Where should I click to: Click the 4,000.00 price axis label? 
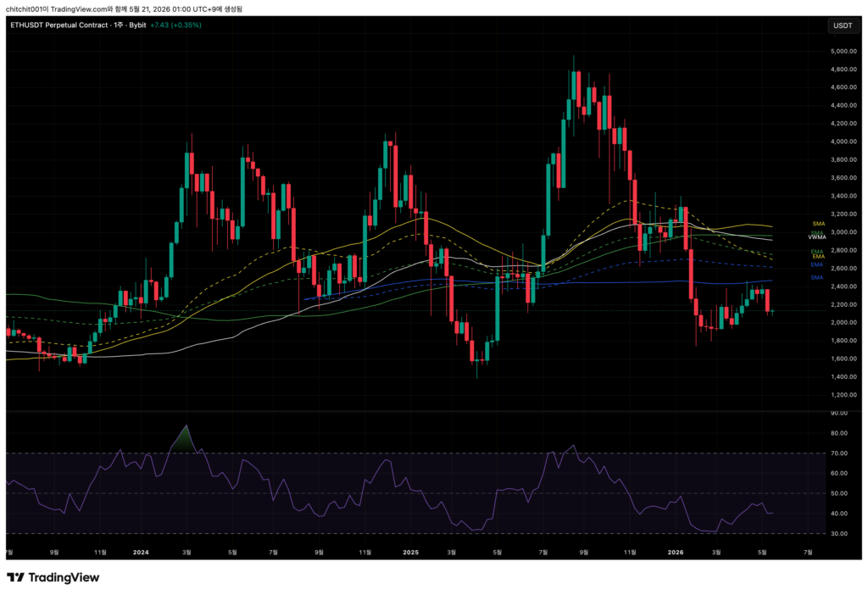[843, 142]
